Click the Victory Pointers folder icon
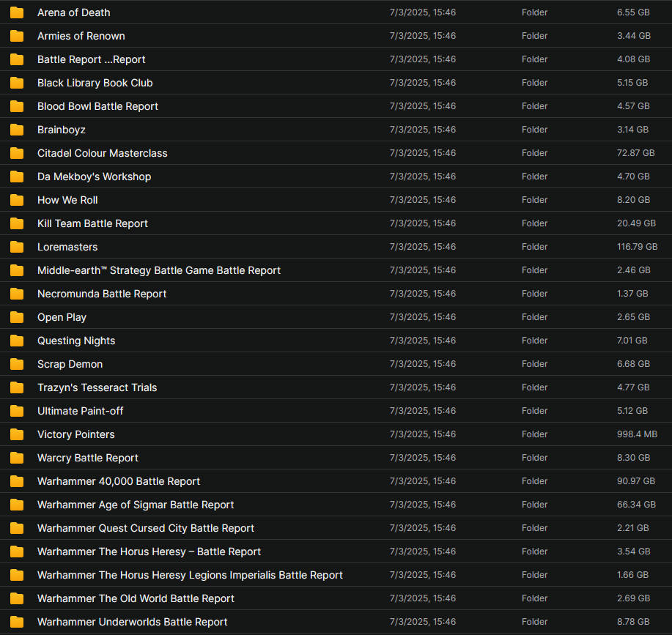The height and width of the screenshot is (635, 672). coord(17,434)
